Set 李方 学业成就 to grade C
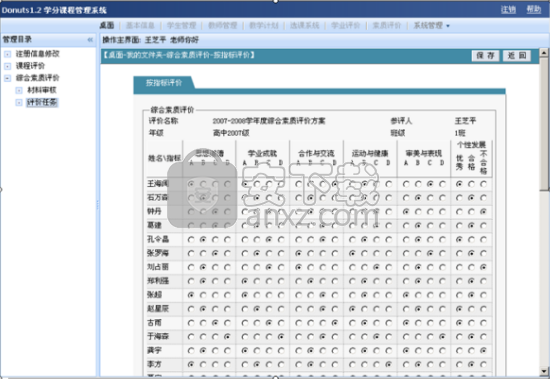The width and height of the screenshot is (550, 379). click(x=269, y=364)
